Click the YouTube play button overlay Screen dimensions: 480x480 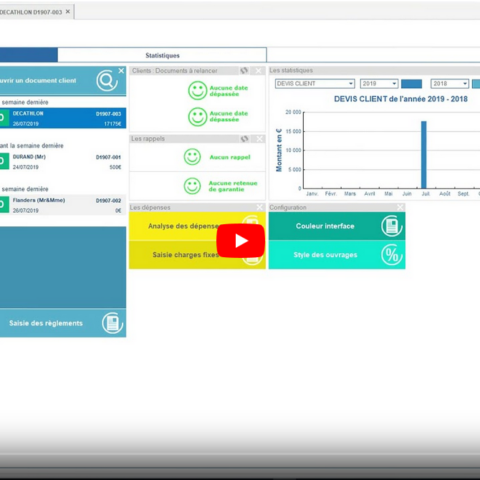(241, 241)
